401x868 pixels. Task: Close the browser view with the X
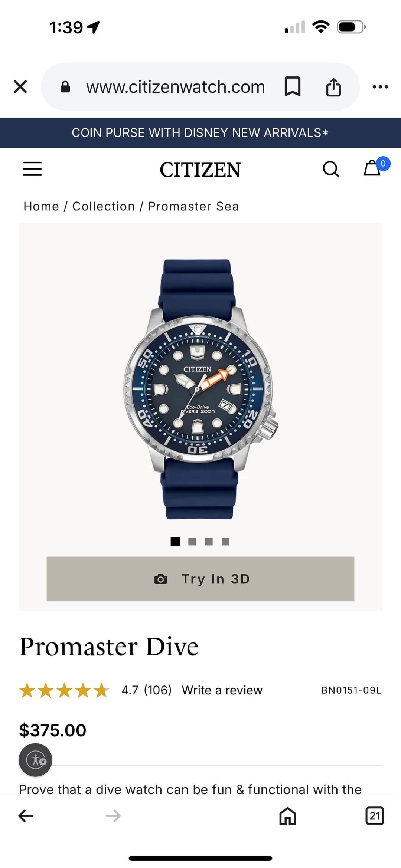[20, 87]
